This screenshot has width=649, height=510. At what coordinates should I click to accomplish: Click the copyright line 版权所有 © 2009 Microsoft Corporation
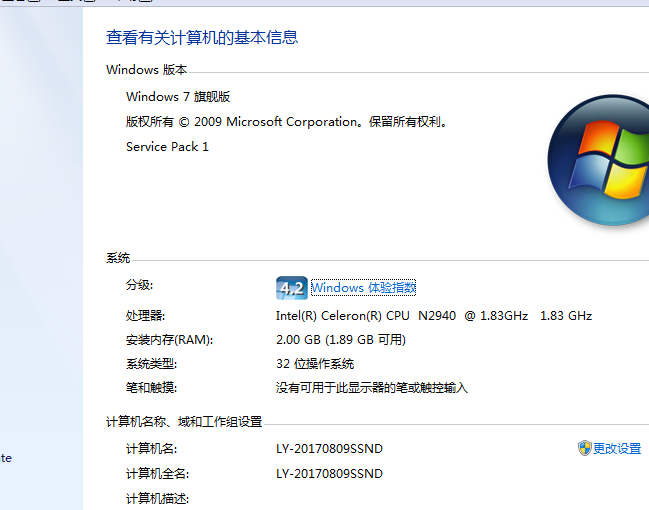[286, 122]
